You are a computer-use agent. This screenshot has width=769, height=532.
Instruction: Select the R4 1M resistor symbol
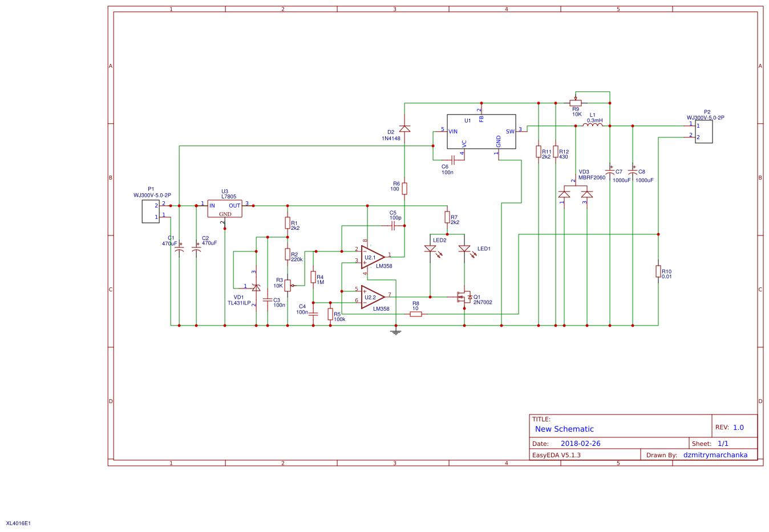(313, 277)
